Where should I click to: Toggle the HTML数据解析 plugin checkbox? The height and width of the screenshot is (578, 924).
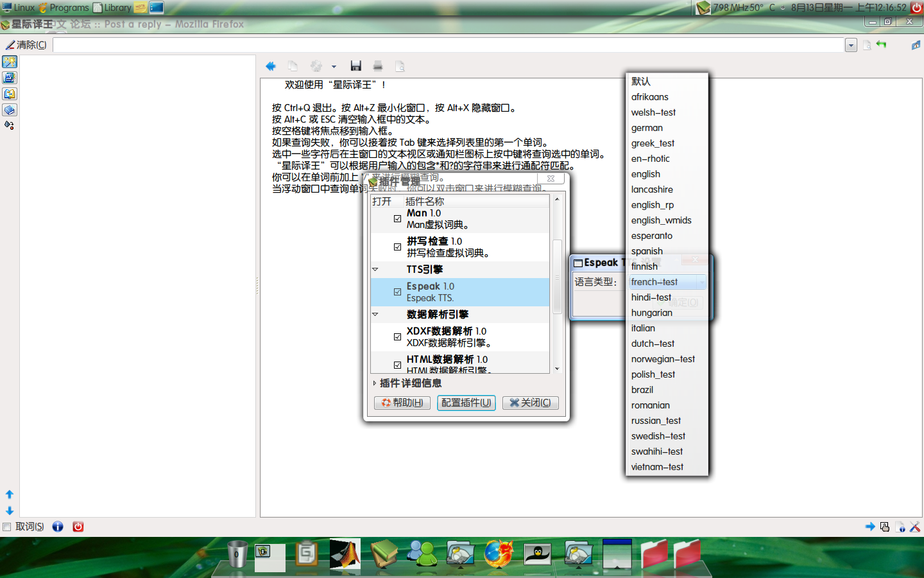[x=398, y=365]
